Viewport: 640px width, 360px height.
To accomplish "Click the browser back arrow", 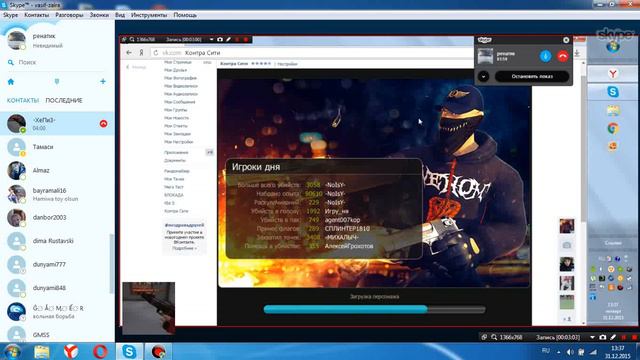I will (x=129, y=53).
